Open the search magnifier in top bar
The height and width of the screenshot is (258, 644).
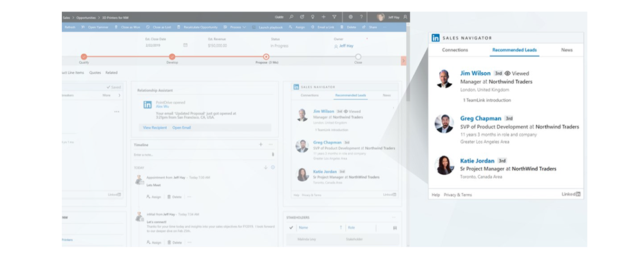tap(291, 17)
